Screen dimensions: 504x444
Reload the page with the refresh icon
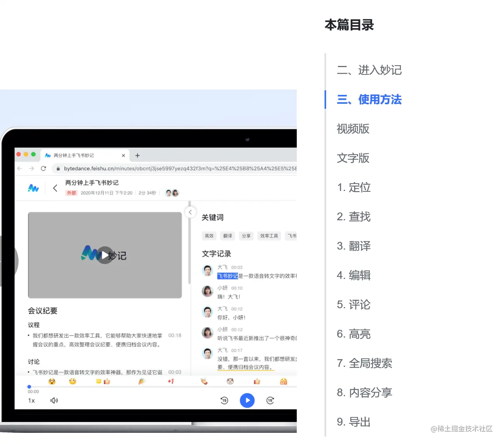tap(43, 169)
